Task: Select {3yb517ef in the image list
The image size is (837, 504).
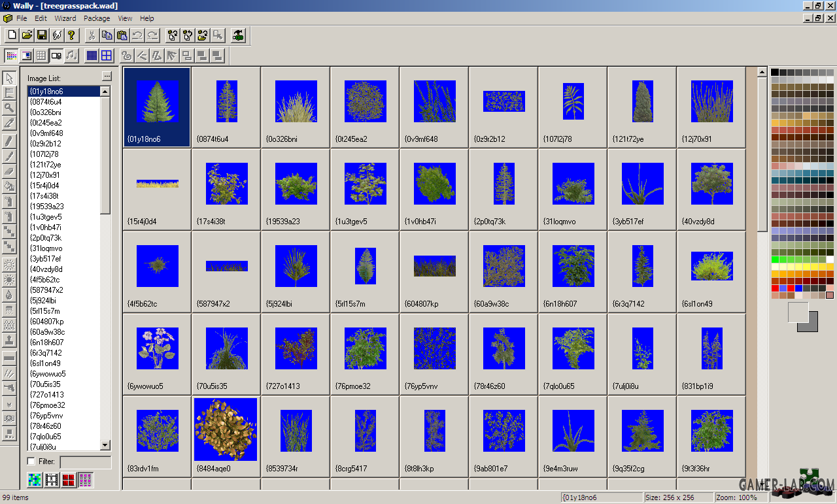Action: (x=63, y=259)
